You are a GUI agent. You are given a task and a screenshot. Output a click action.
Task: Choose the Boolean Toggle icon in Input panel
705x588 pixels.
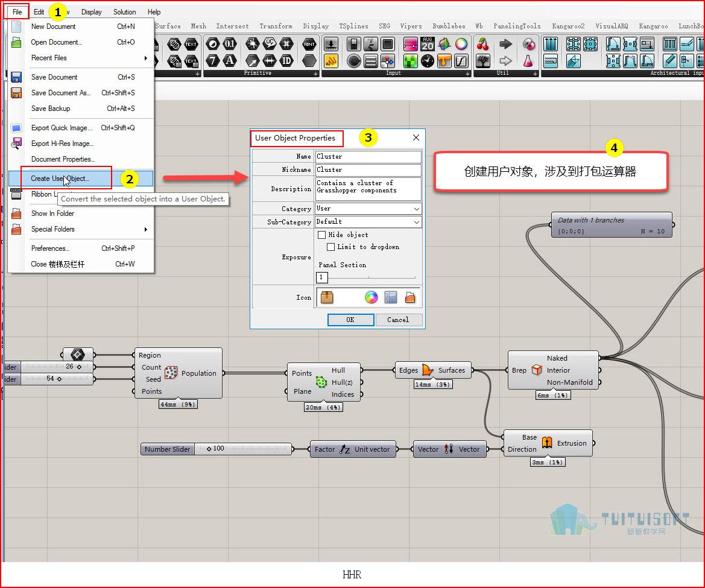[354, 44]
